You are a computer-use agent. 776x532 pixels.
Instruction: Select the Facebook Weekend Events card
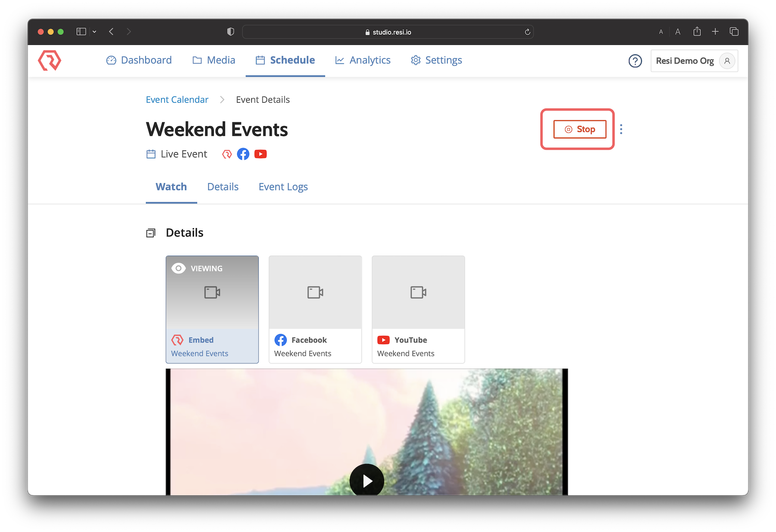coord(315,310)
